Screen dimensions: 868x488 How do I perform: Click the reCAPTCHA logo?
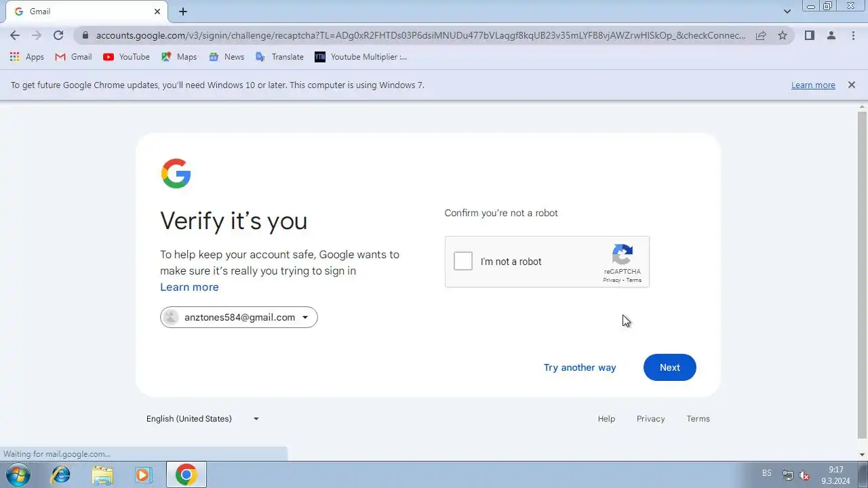pos(623,255)
